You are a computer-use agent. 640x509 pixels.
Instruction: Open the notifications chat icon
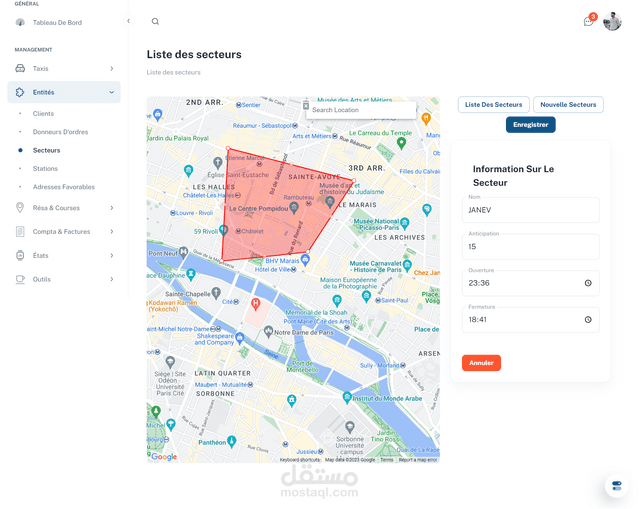[x=588, y=21]
